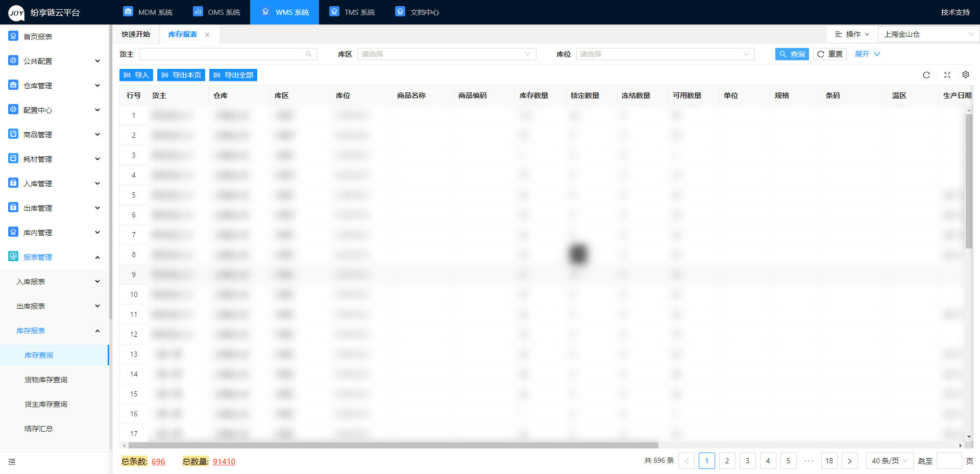Viewport: 980px width, 474px height.
Task: Refresh the table with the reload icon
Action: coord(926,75)
